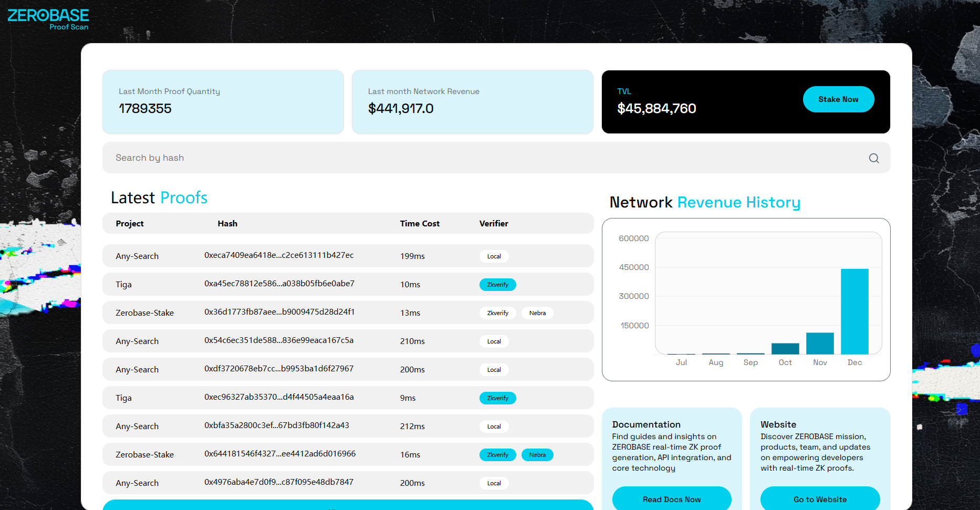Click the Documentation card heading
This screenshot has width=980, height=510.
click(646, 424)
